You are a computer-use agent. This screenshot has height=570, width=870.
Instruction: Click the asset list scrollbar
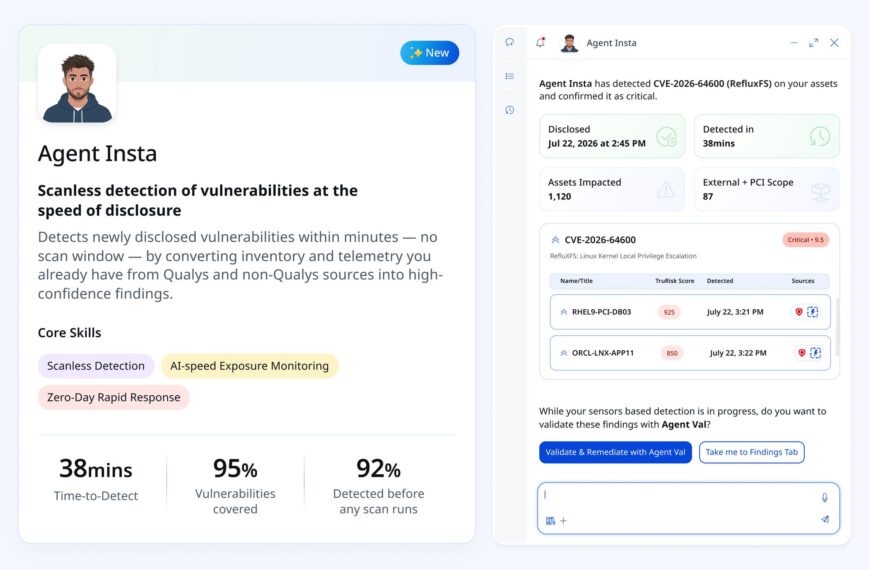click(837, 326)
